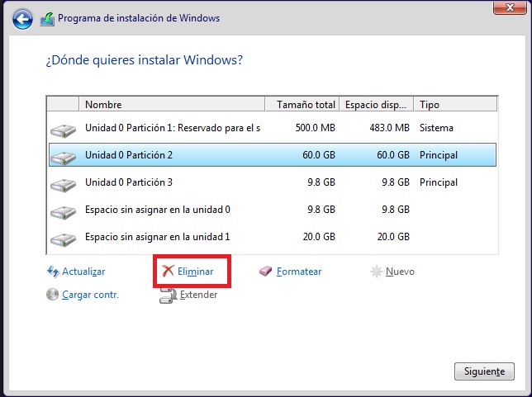Sort by the Tamaño total column header

tap(302, 104)
